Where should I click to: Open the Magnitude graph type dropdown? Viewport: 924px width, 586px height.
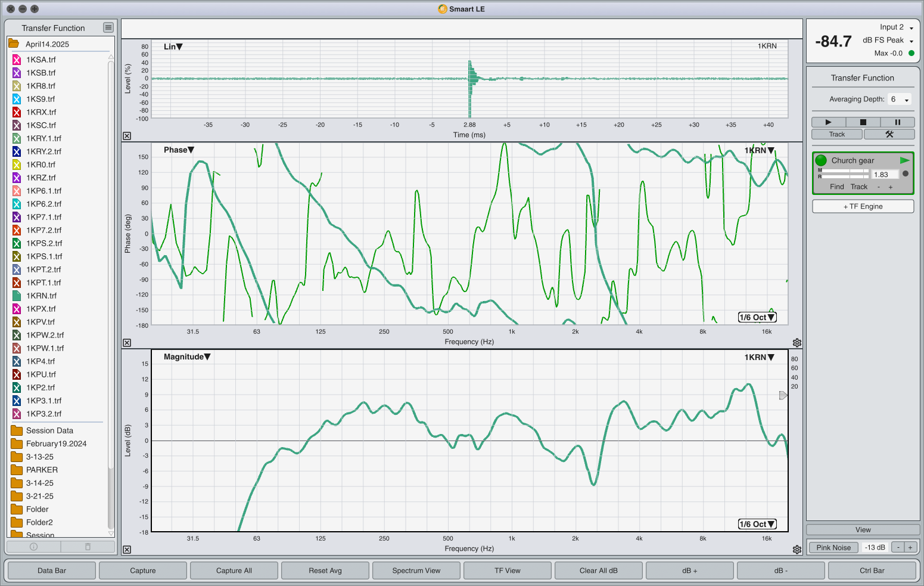tap(187, 356)
